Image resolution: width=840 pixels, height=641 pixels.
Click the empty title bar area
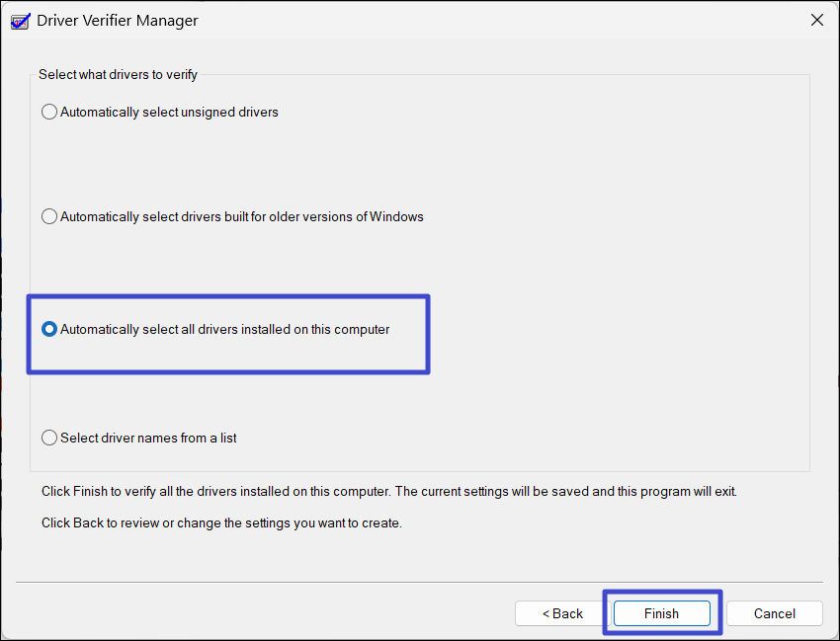pyautogui.click(x=494, y=20)
